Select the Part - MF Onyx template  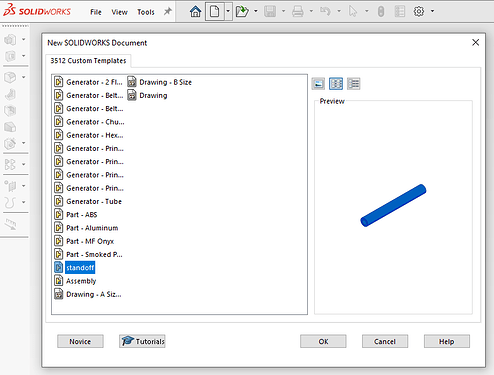84,241
